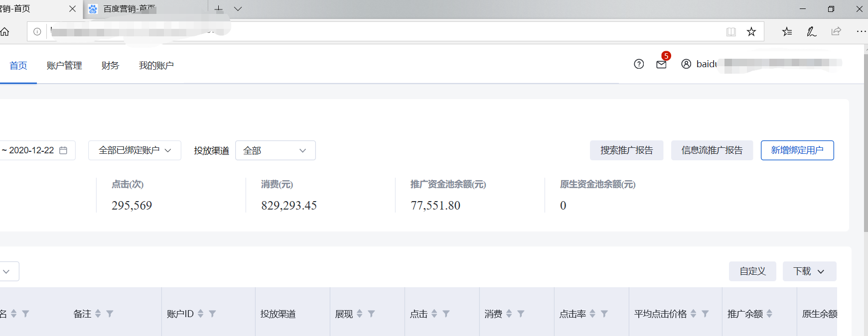Screen dimensions: 868x336
Task: Sort the 点击率 column
Action: click(x=592, y=314)
